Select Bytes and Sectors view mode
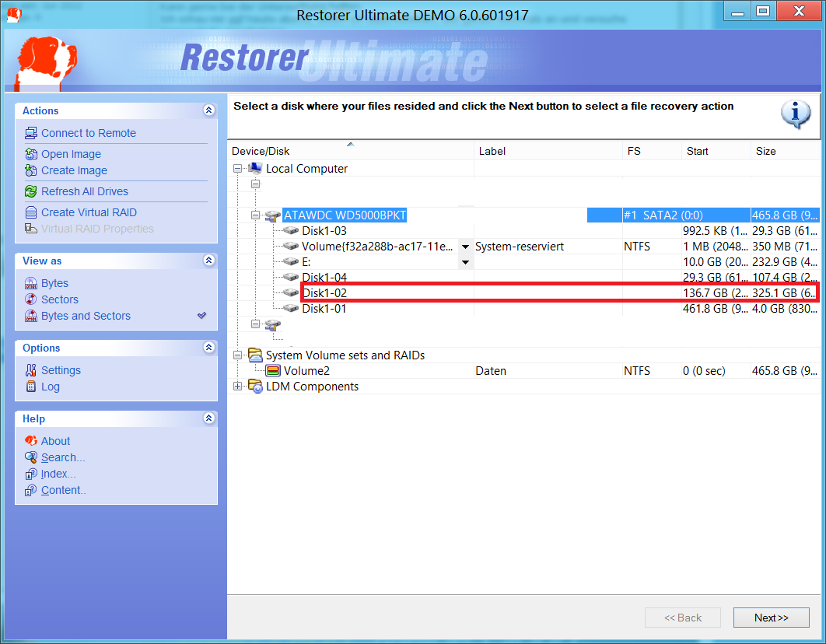826x644 pixels. click(x=86, y=316)
